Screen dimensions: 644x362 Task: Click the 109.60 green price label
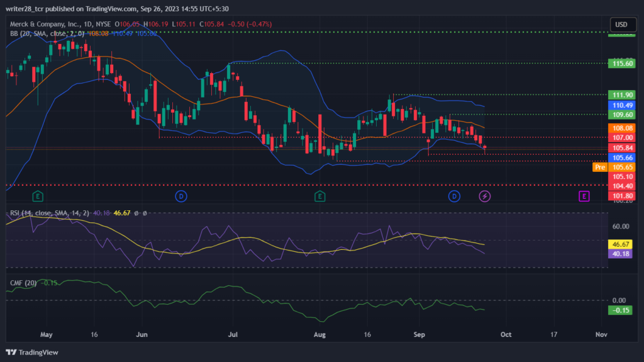622,115
